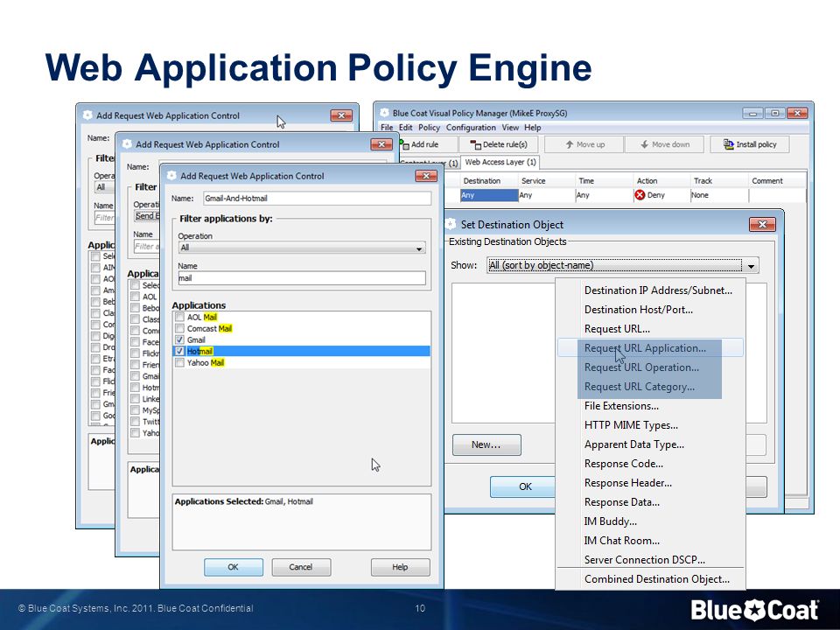This screenshot has height=630, width=840.
Task: Close the Set Destination Object dialog
Action: click(762, 224)
